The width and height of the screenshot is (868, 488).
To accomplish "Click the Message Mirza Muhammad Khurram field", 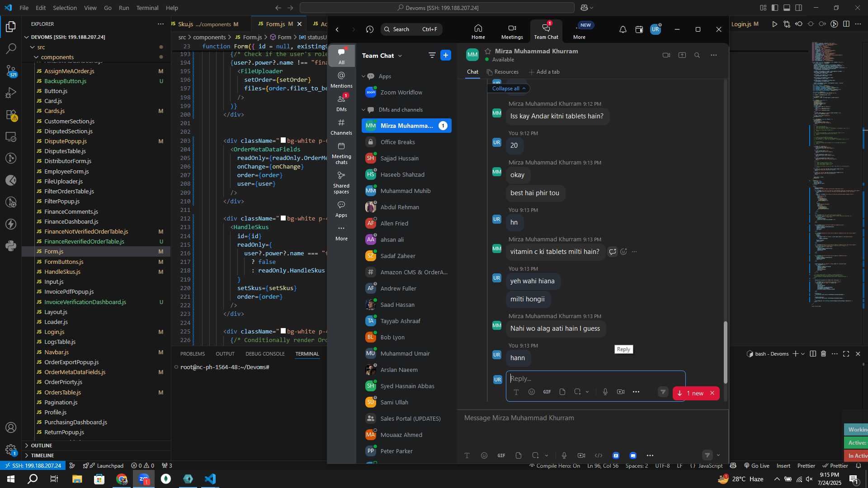I will point(592,418).
